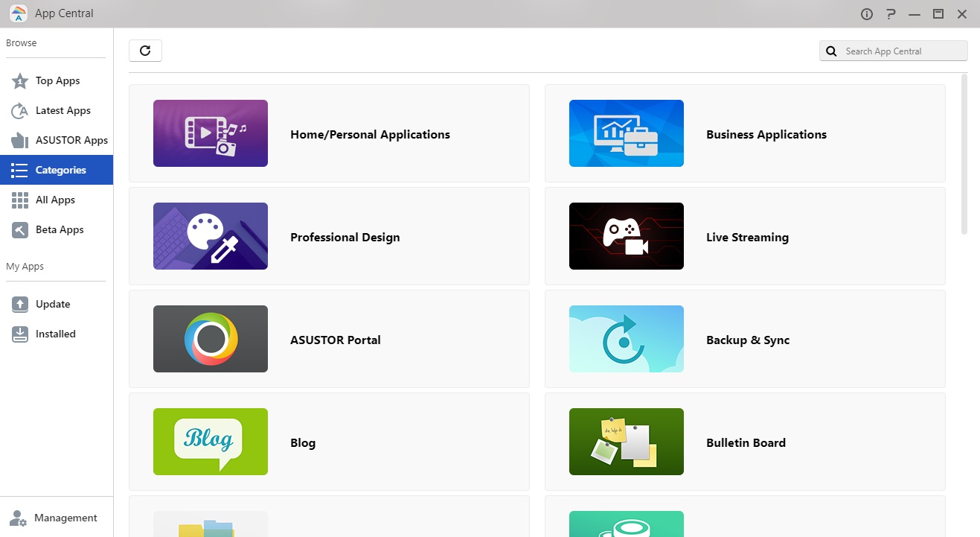Image resolution: width=980 pixels, height=537 pixels.
Task: Maximize the App Central window
Action: point(938,14)
